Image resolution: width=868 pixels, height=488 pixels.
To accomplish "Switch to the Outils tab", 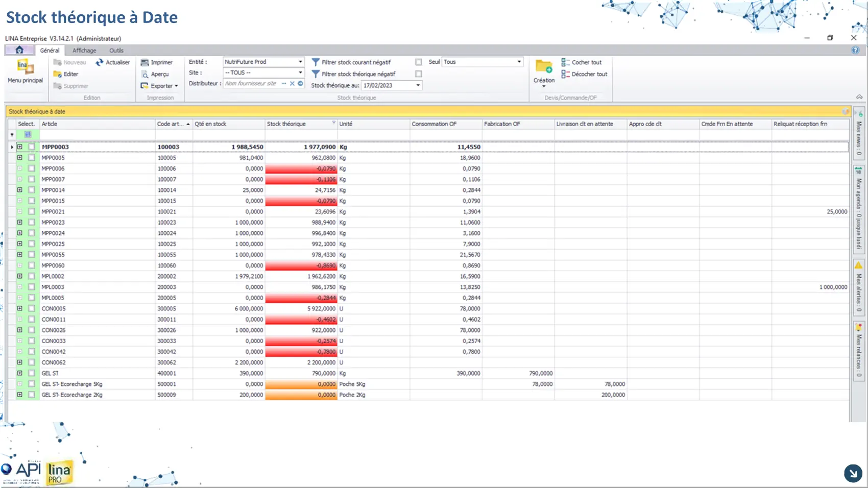I will click(116, 51).
